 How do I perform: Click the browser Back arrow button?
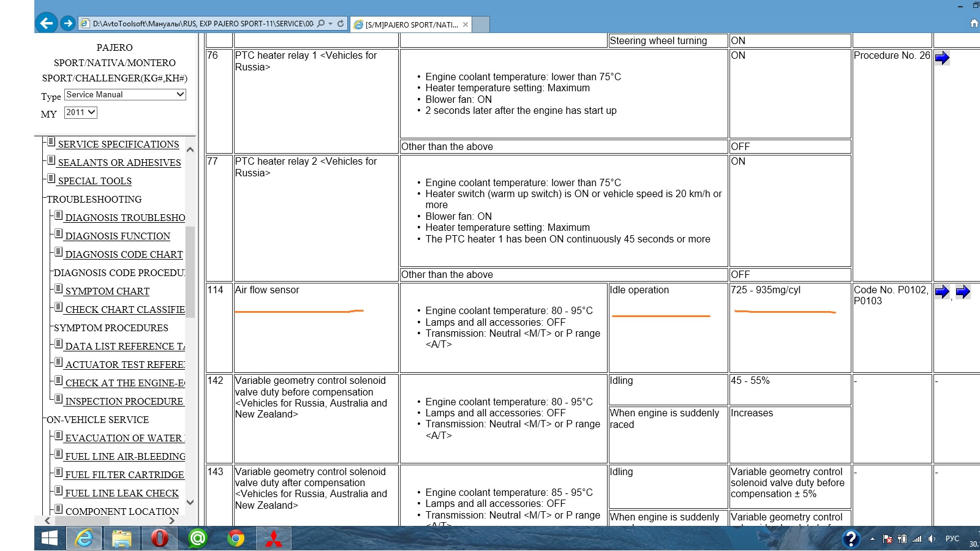pos(47,23)
